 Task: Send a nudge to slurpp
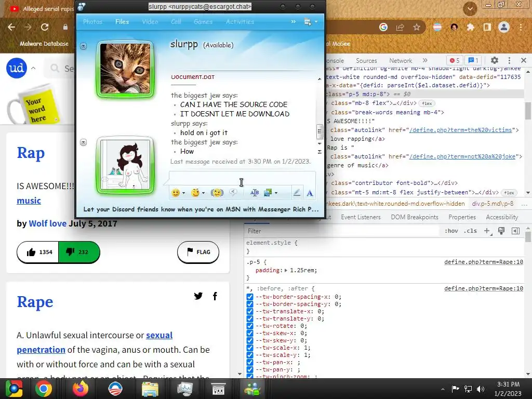click(217, 193)
